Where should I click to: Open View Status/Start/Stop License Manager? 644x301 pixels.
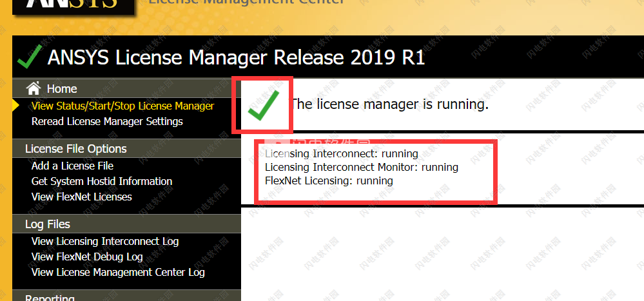(122, 106)
